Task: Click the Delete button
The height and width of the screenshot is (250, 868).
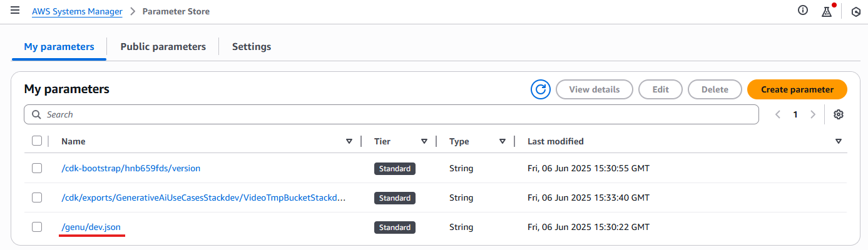Action: pos(715,89)
